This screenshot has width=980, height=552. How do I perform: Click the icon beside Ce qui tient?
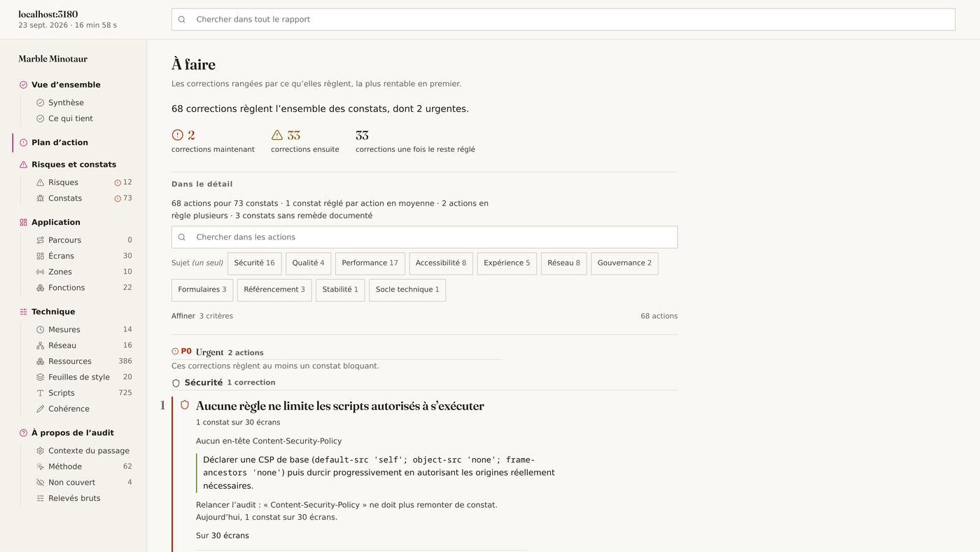pyautogui.click(x=40, y=119)
